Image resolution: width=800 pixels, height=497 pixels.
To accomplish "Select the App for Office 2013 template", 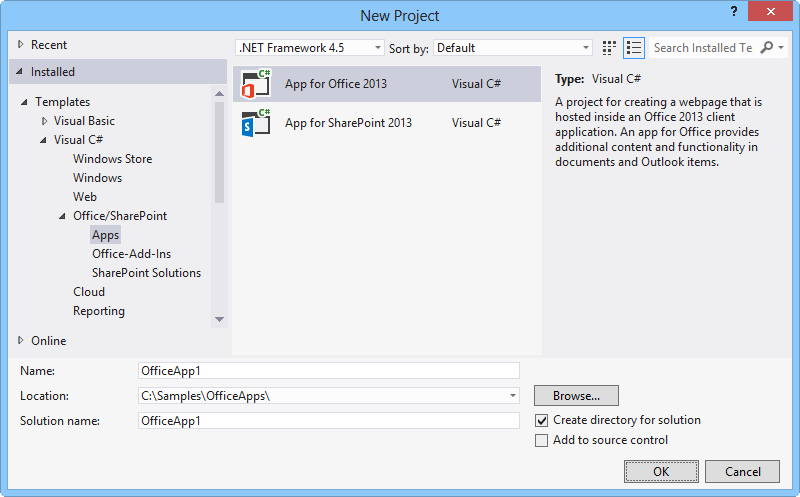I will (387, 84).
